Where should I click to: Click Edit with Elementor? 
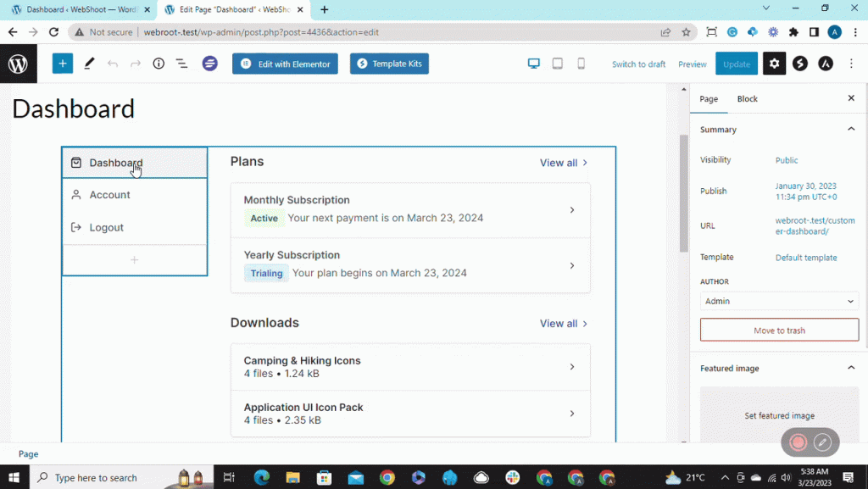click(285, 63)
